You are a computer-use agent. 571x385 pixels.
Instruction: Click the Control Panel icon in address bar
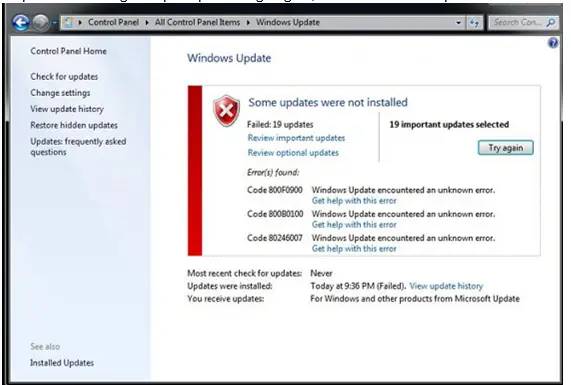click(x=68, y=23)
